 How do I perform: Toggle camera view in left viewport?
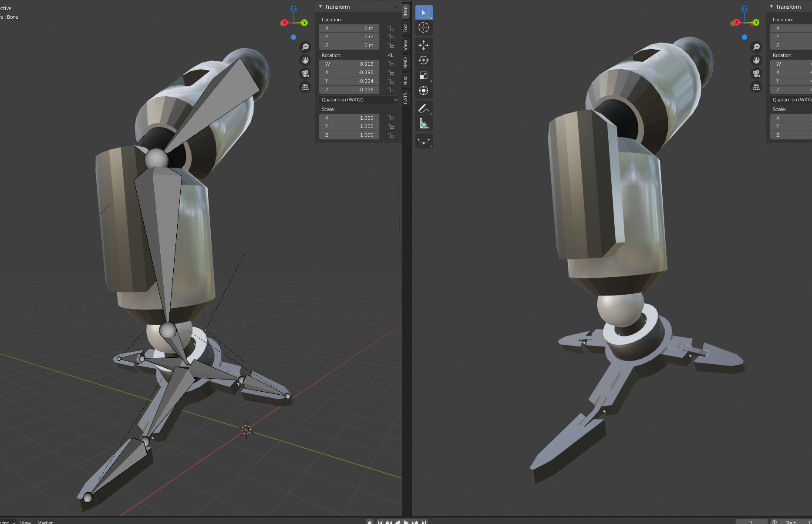coord(305,74)
